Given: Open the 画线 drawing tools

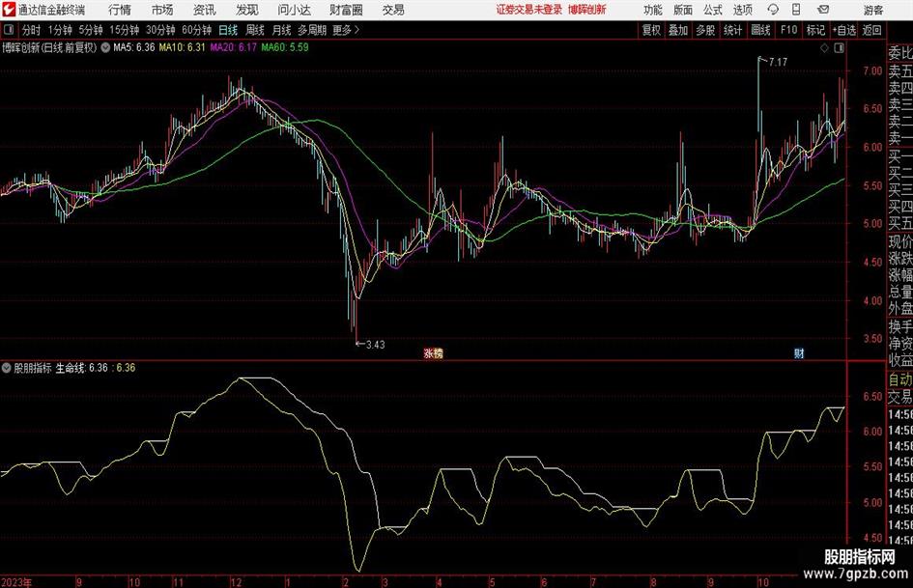Looking at the screenshot, I should coord(760,30).
